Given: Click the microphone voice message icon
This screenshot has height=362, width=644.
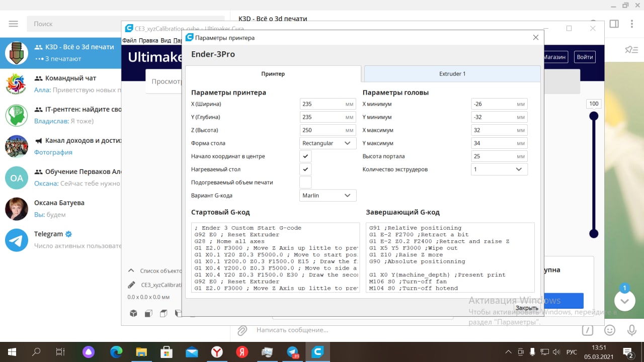Looking at the screenshot, I should (x=631, y=330).
